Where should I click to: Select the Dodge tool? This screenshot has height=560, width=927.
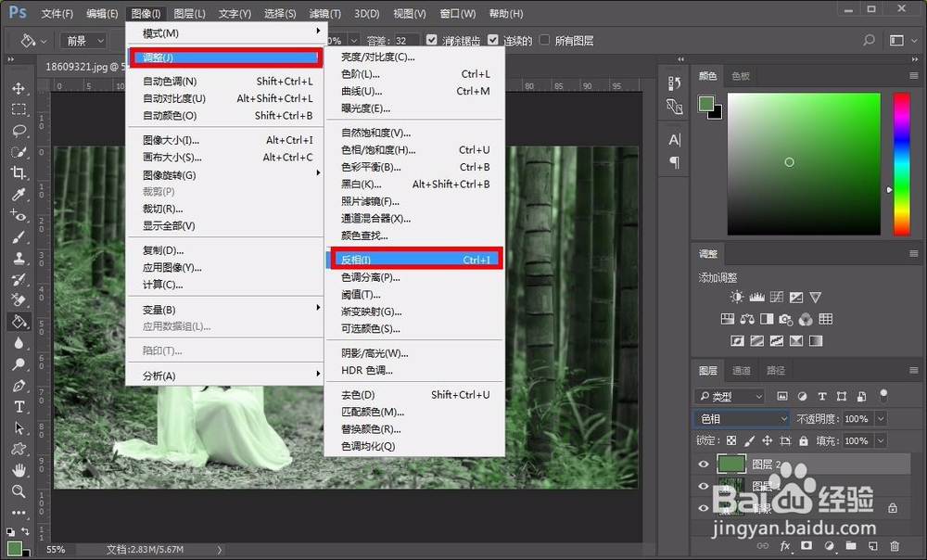19,364
